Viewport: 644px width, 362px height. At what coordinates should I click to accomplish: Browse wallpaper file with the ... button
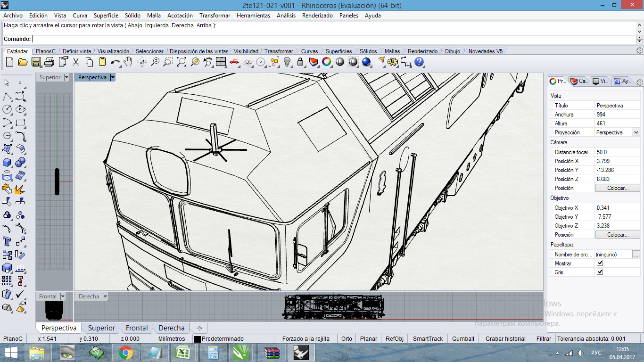636,255
